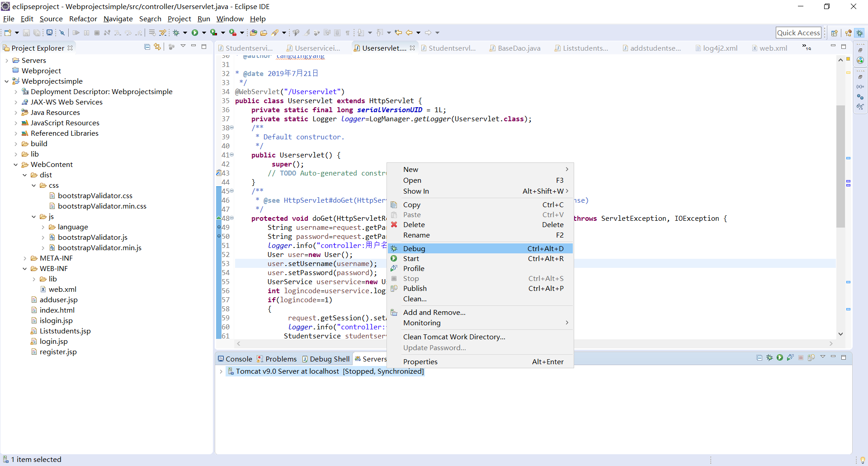Switch to the Java EE perspective icon

(x=848, y=33)
